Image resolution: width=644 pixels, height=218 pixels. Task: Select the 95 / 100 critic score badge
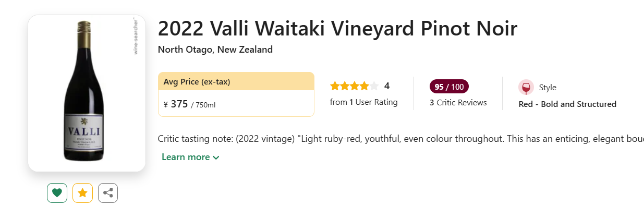point(449,87)
